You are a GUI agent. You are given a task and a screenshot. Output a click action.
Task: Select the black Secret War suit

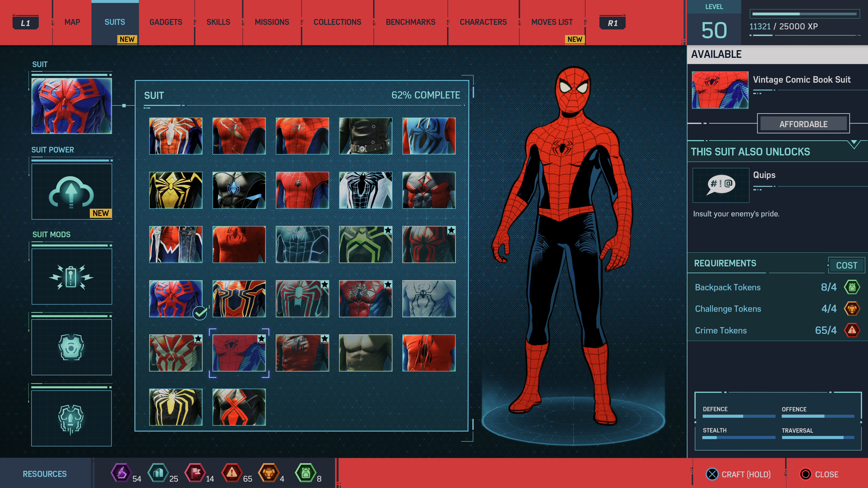click(239, 190)
